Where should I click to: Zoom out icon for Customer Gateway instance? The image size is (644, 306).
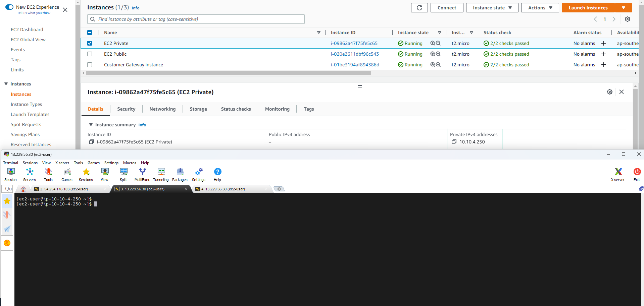[x=438, y=65]
